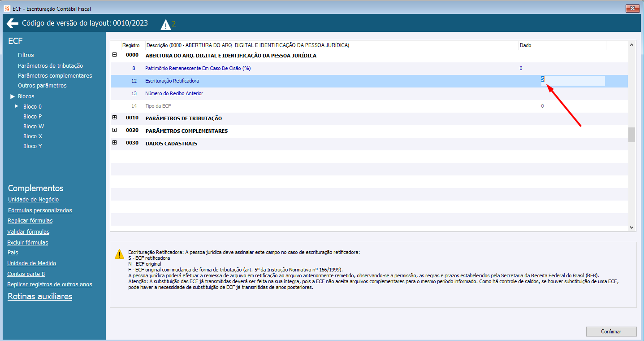
Task: Click the yellow warning icon in description panel
Action: pos(119,254)
